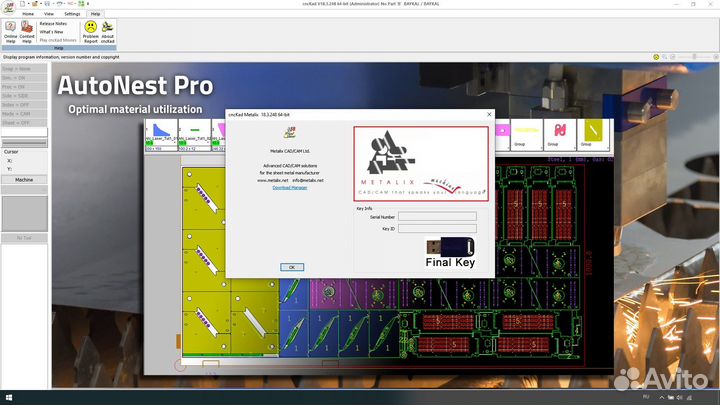Switch to the Home ribbon tab
Image resolution: width=720 pixels, height=405 pixels.
28,14
